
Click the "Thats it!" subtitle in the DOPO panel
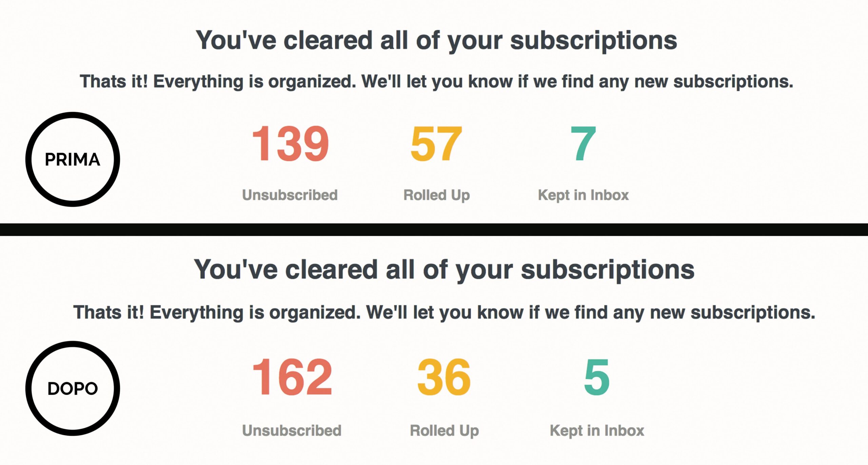click(x=108, y=312)
